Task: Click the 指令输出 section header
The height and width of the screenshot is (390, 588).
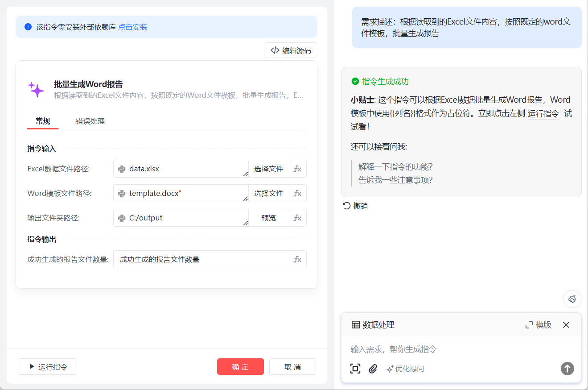Action: (x=41, y=239)
